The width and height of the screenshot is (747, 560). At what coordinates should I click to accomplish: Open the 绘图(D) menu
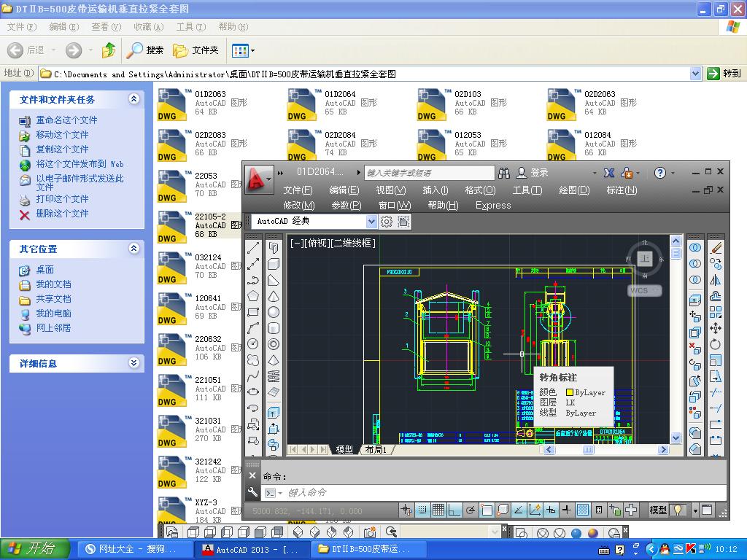pyautogui.click(x=573, y=190)
